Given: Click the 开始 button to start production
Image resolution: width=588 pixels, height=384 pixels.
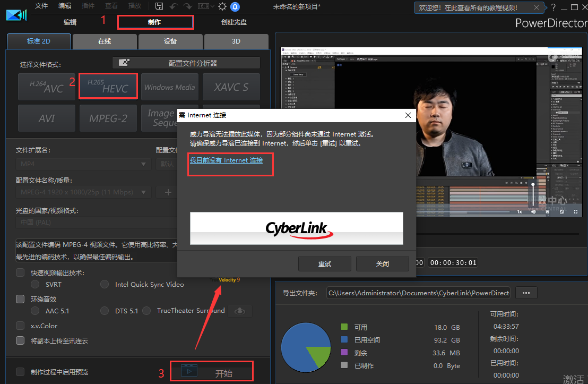Looking at the screenshot, I should tap(212, 372).
